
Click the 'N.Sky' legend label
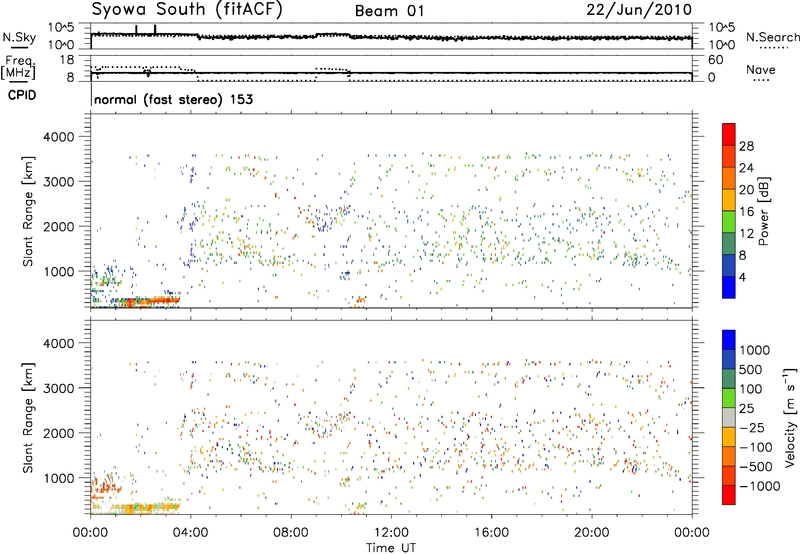19,37
